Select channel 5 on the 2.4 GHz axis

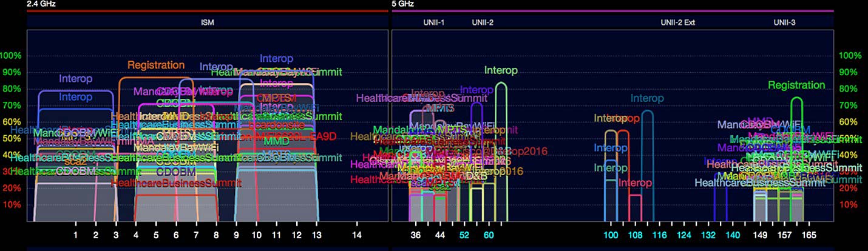(x=156, y=234)
